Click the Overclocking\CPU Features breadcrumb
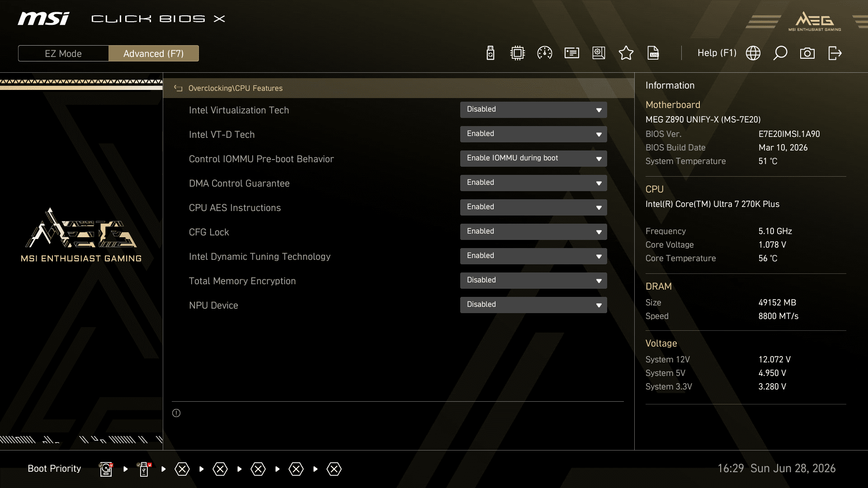The image size is (868, 488). tap(236, 89)
